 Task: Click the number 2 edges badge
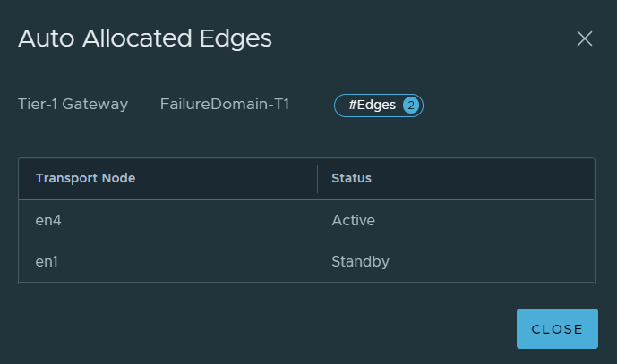(411, 106)
